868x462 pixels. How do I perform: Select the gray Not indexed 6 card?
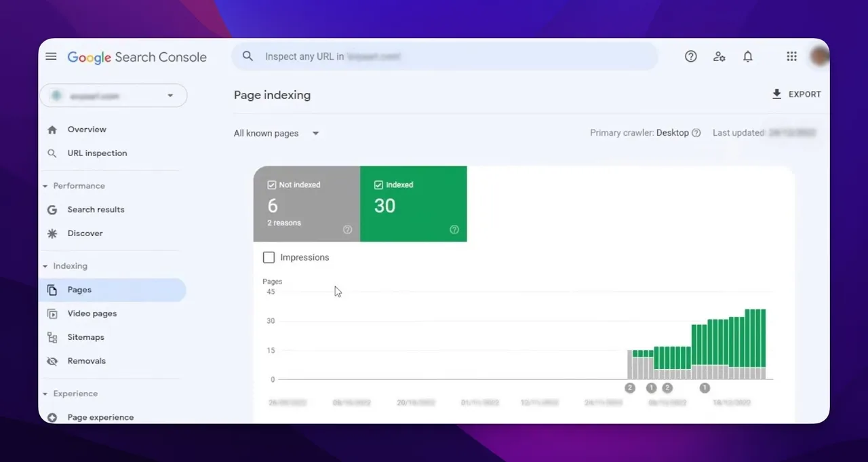click(x=307, y=204)
